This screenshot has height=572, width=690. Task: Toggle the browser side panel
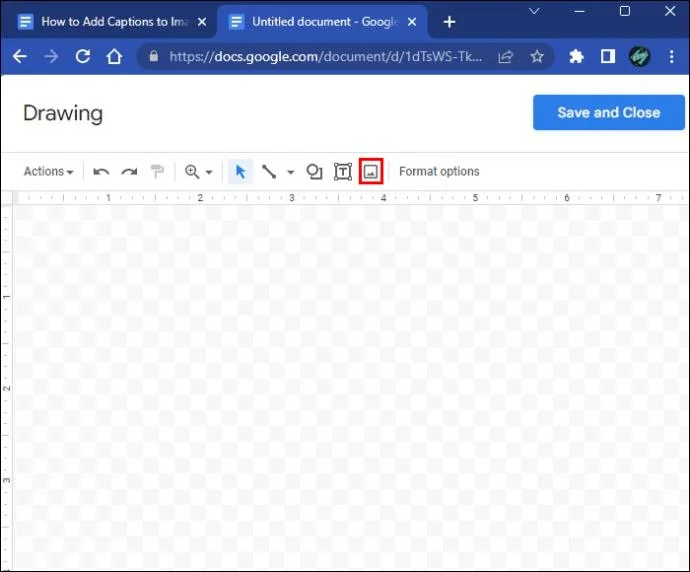coord(608,56)
